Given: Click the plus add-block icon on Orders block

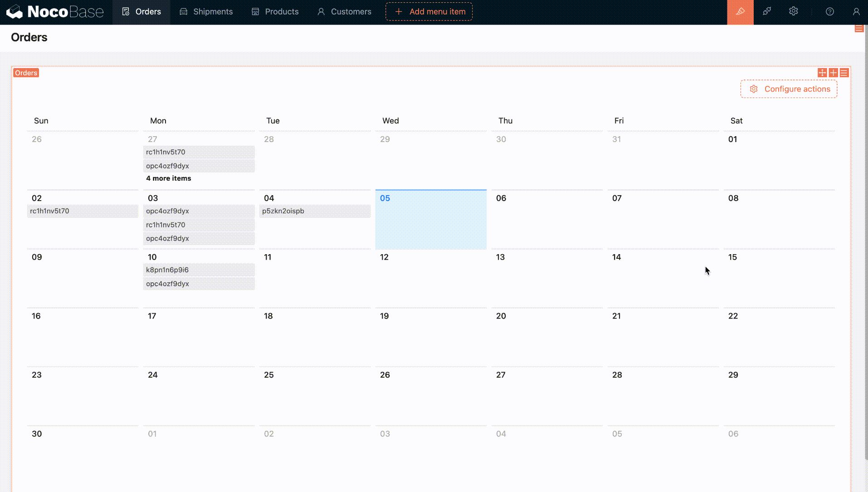Looking at the screenshot, I should tap(833, 73).
